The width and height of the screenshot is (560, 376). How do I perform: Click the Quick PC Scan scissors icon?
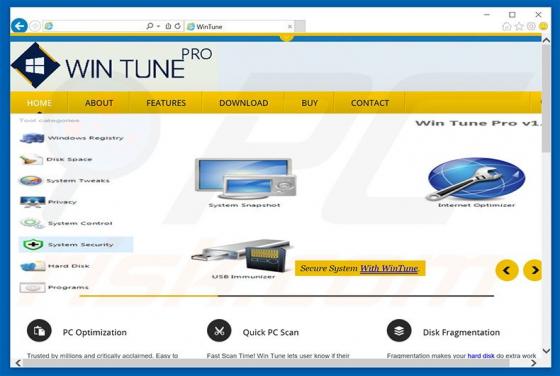coord(219,331)
